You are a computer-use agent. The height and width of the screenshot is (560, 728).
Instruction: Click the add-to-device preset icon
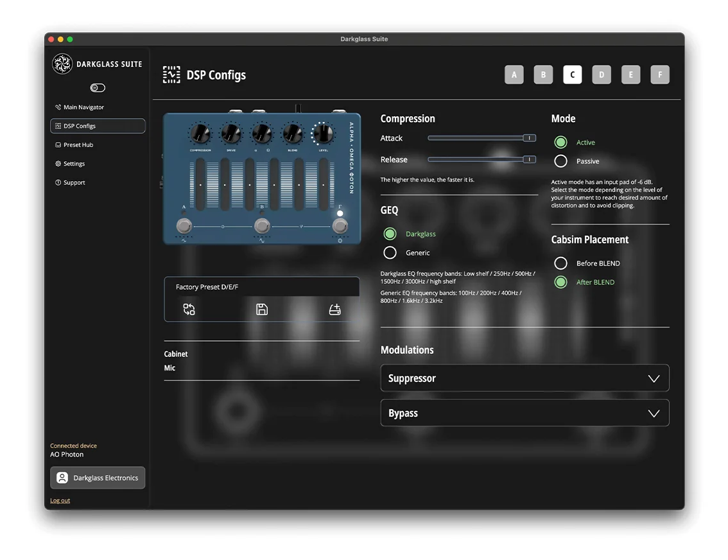click(x=334, y=310)
